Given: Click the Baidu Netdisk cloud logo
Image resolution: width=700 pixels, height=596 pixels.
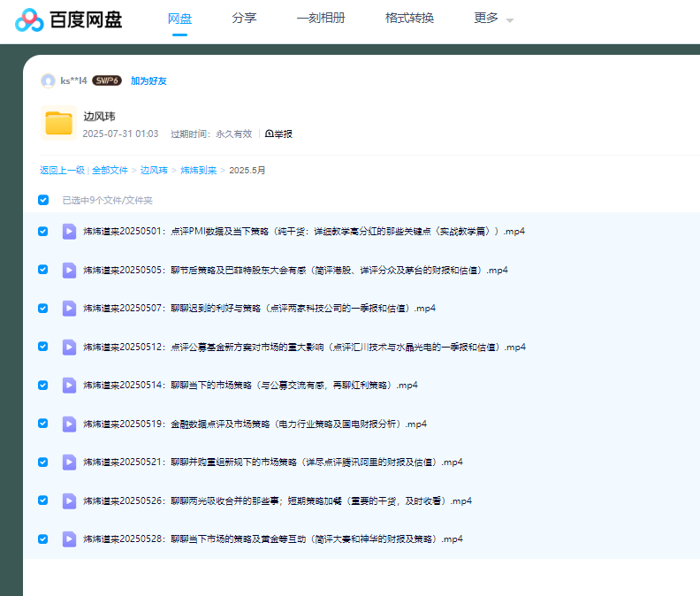Looking at the screenshot, I should [x=29, y=19].
